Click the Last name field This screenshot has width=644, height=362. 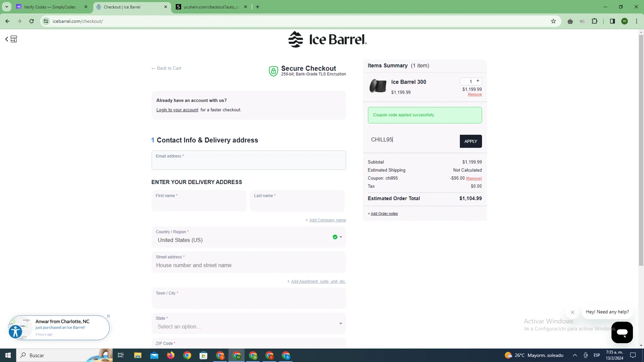297,201
